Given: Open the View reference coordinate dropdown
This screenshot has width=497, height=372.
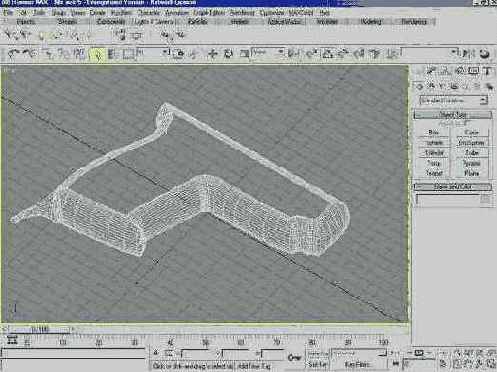Looking at the screenshot, I should (268, 53).
